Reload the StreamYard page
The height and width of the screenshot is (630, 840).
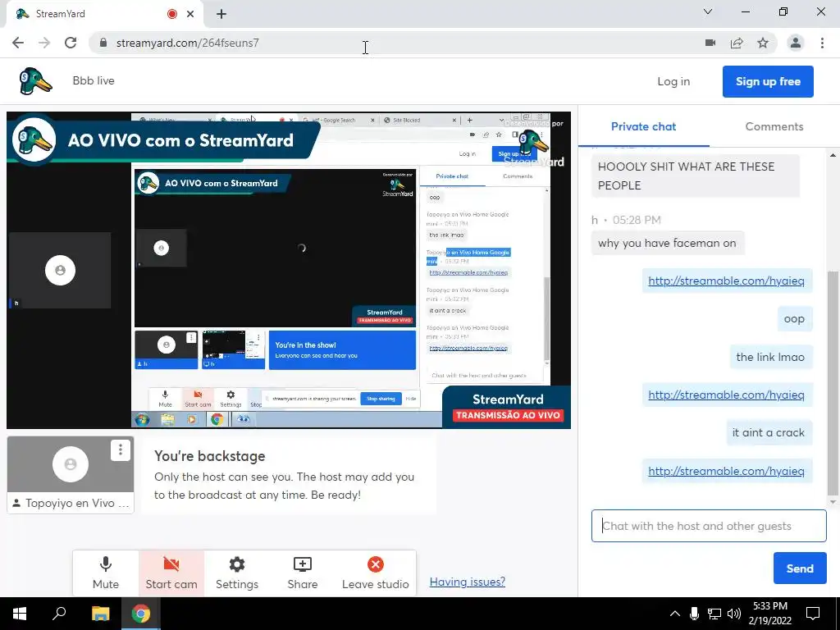point(71,43)
